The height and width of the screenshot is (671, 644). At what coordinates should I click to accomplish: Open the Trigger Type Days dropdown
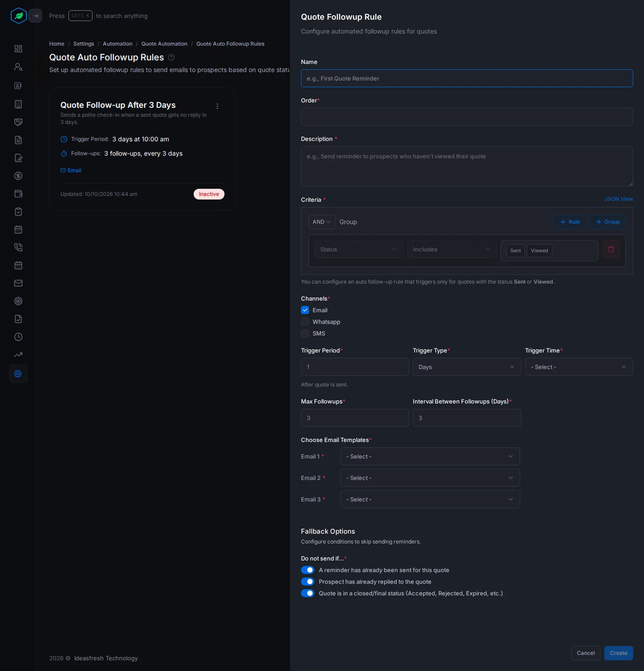coord(467,367)
